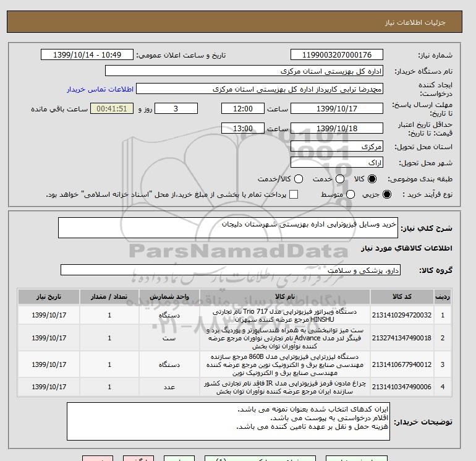Click the Trio 717 vibrator device name cell
Viewport: 476px width, 461px height.
(x=285, y=316)
